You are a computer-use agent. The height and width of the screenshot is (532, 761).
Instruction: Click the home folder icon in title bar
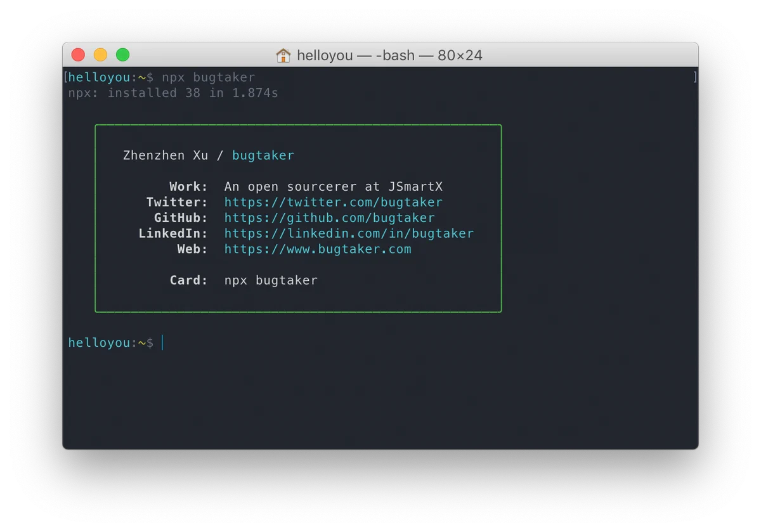click(283, 55)
